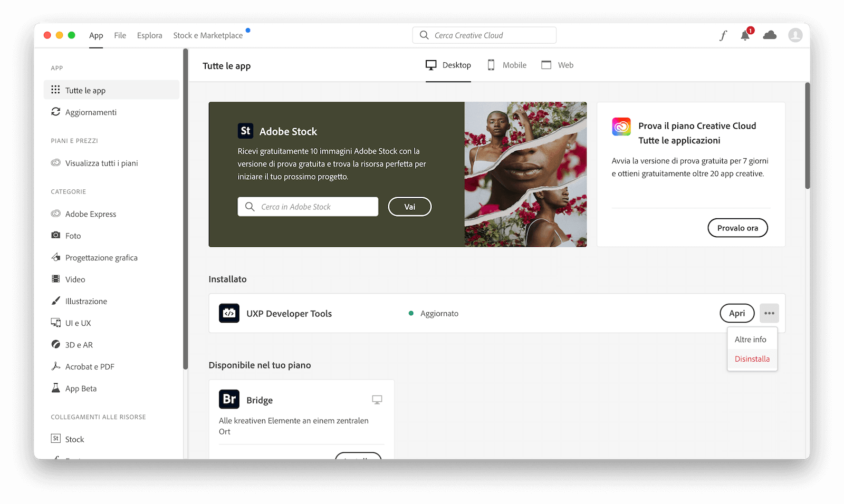Open notifications bell icon
This screenshot has height=504, width=844.
click(745, 35)
